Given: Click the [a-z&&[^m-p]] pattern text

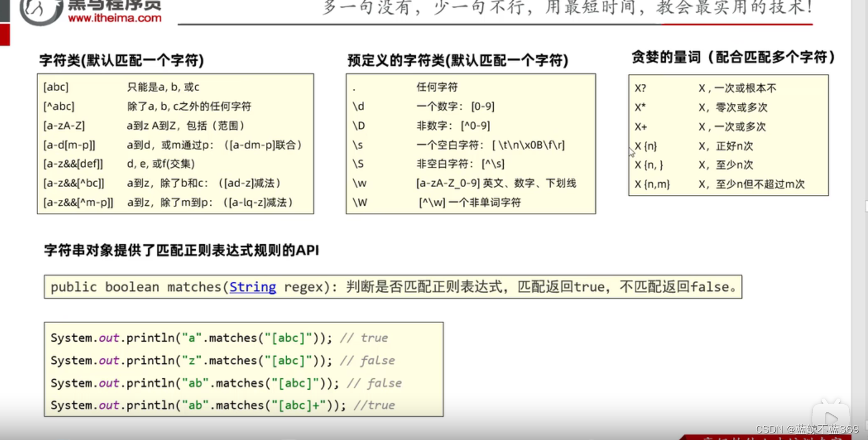Looking at the screenshot, I should pyautogui.click(x=78, y=202).
